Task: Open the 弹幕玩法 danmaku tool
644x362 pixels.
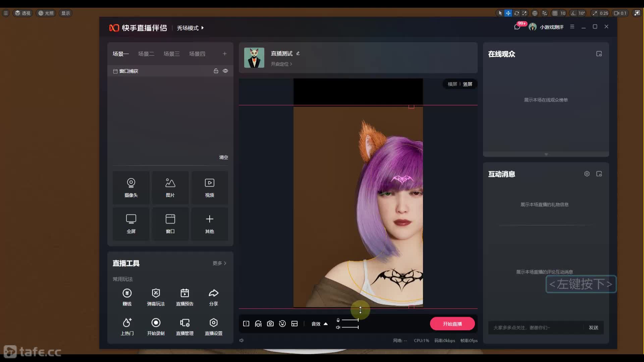Action: (156, 297)
